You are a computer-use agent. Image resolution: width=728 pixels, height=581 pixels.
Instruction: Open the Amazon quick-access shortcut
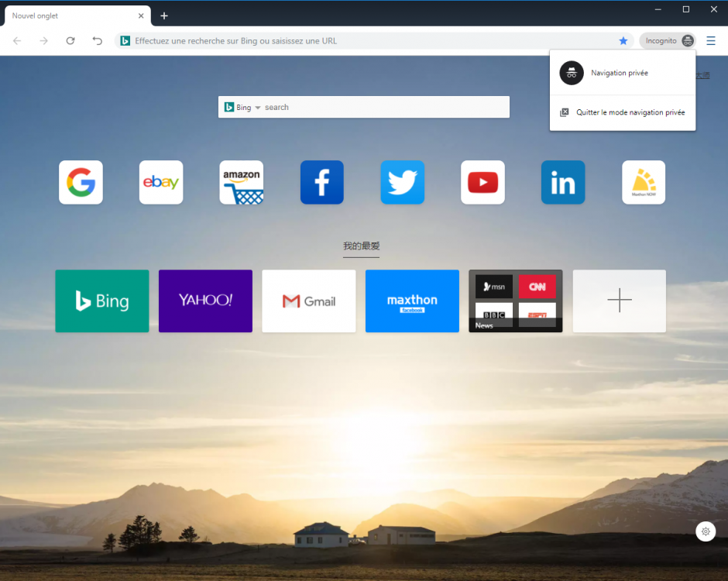click(241, 182)
